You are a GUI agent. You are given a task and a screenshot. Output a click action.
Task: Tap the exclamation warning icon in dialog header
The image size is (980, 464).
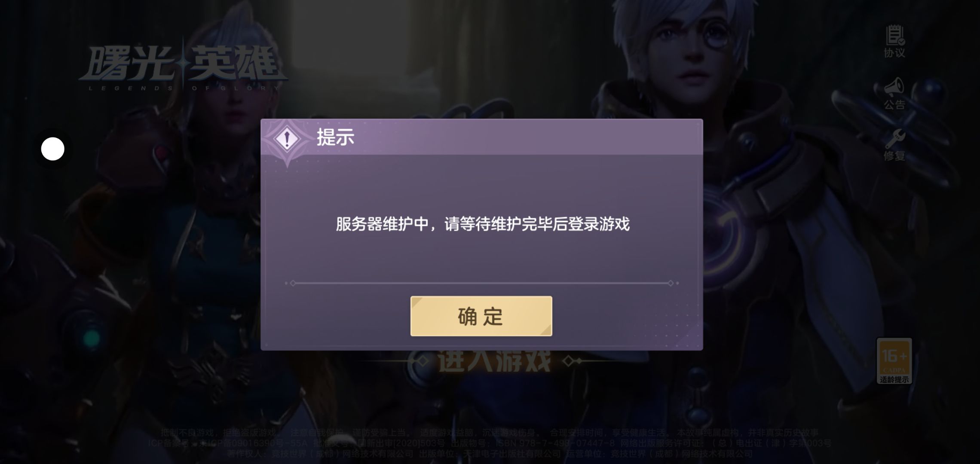pos(287,139)
